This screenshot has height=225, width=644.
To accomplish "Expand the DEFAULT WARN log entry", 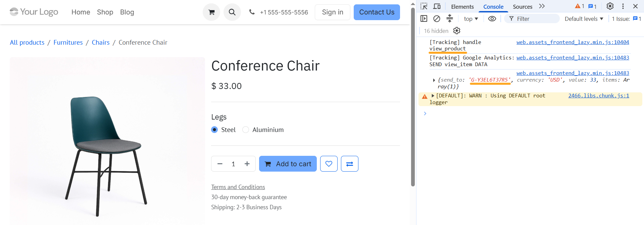I will tap(433, 96).
